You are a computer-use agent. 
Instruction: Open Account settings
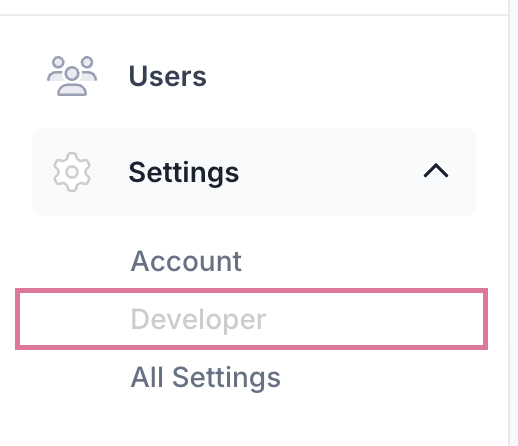[186, 261]
